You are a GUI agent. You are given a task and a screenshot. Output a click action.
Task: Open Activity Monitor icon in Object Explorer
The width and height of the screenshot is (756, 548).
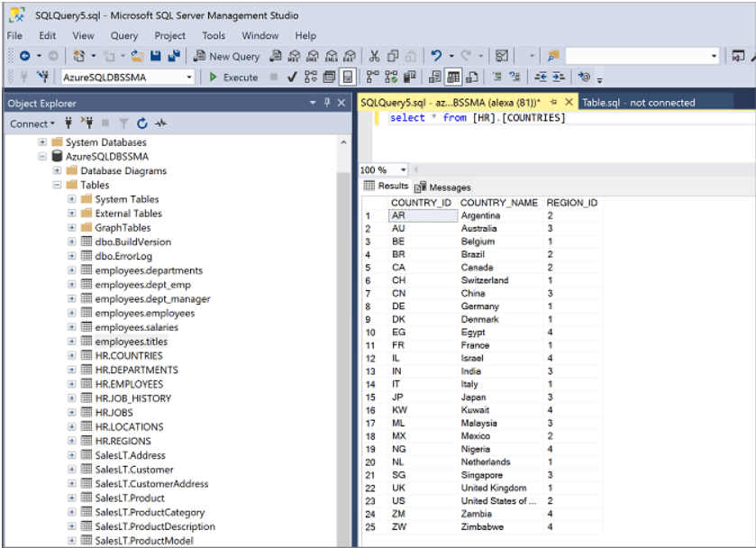click(161, 123)
